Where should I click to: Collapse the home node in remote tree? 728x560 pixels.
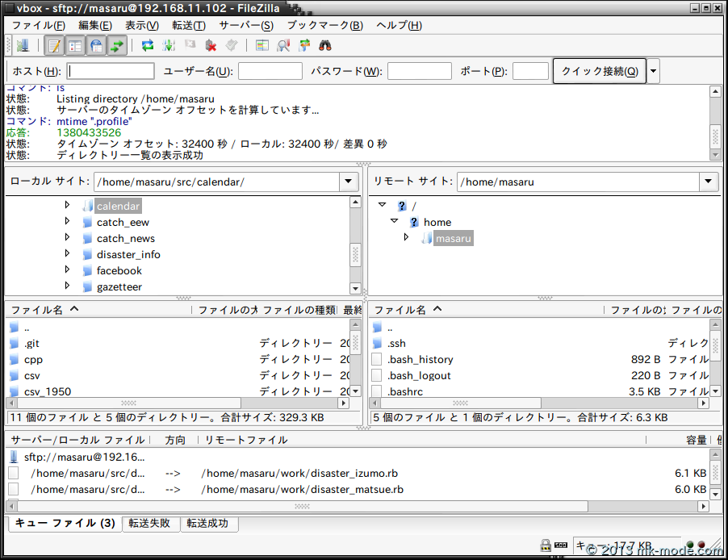395,221
